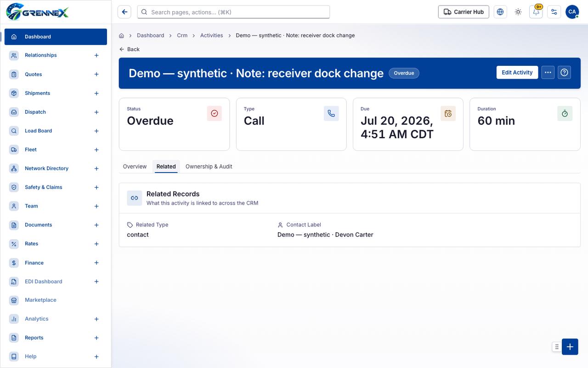Open the three-dots more actions menu
The image size is (588, 368).
point(548,73)
